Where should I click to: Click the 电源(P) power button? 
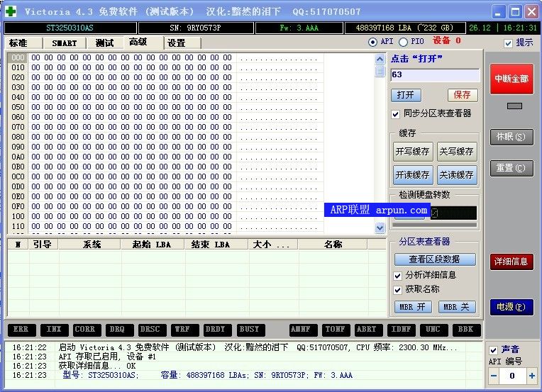pyautogui.click(x=511, y=307)
